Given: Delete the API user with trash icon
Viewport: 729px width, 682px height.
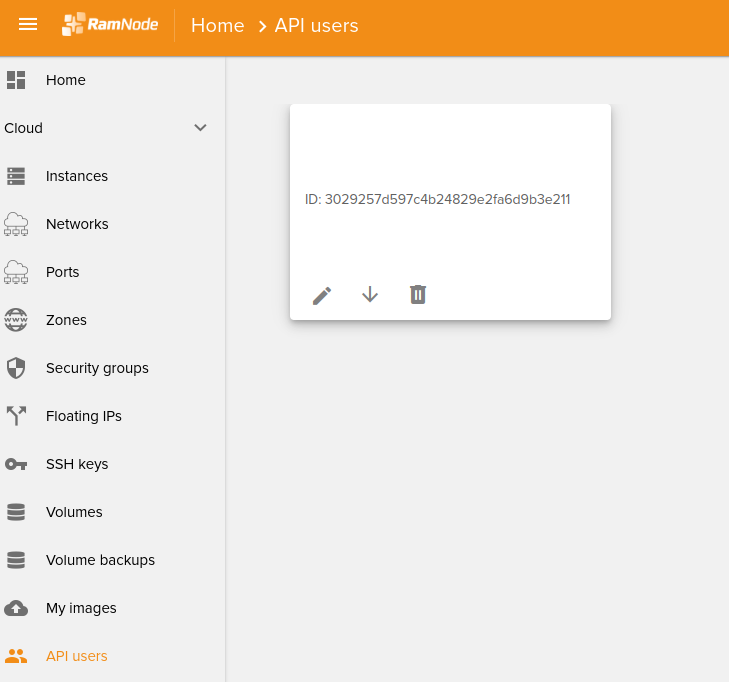Looking at the screenshot, I should [418, 294].
